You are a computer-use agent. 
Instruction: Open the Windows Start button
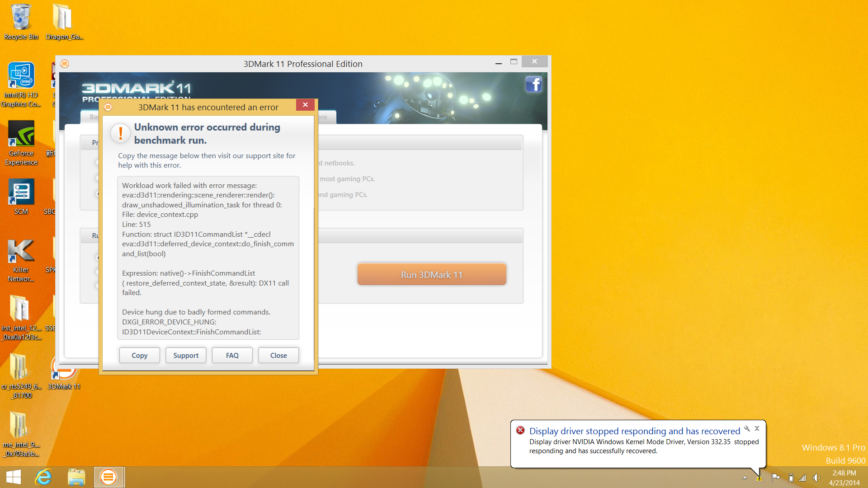pyautogui.click(x=14, y=477)
